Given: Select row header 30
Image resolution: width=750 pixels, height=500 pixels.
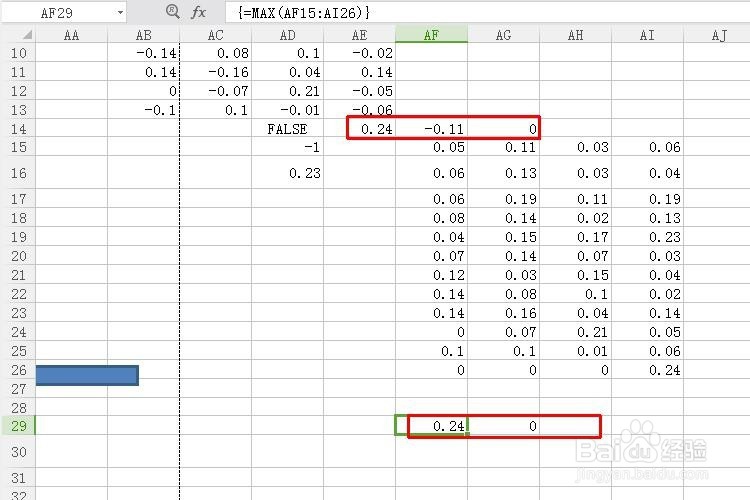Looking at the screenshot, I should point(18,451).
